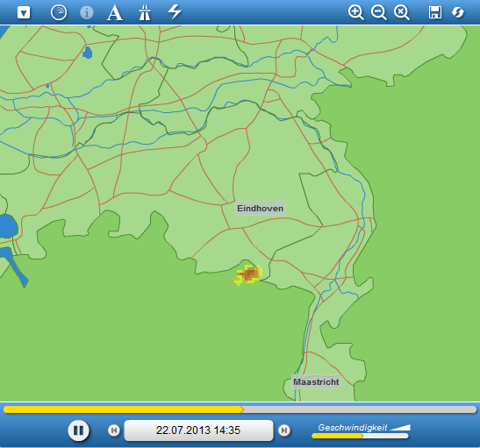Image resolution: width=480 pixels, height=448 pixels.
Task: Open the info icon
Action: tap(87, 13)
